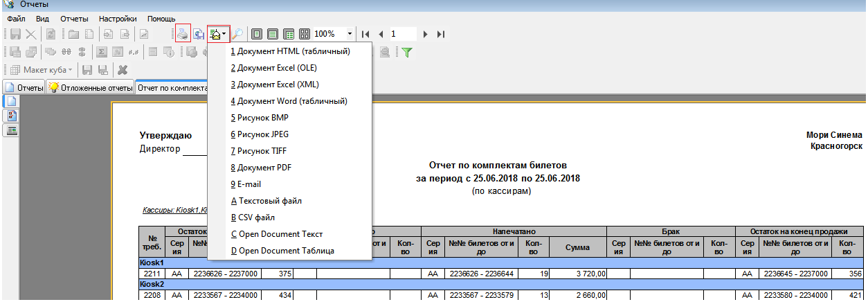Select the Отчет по комплектам tab
868x302 pixels.
click(172, 87)
